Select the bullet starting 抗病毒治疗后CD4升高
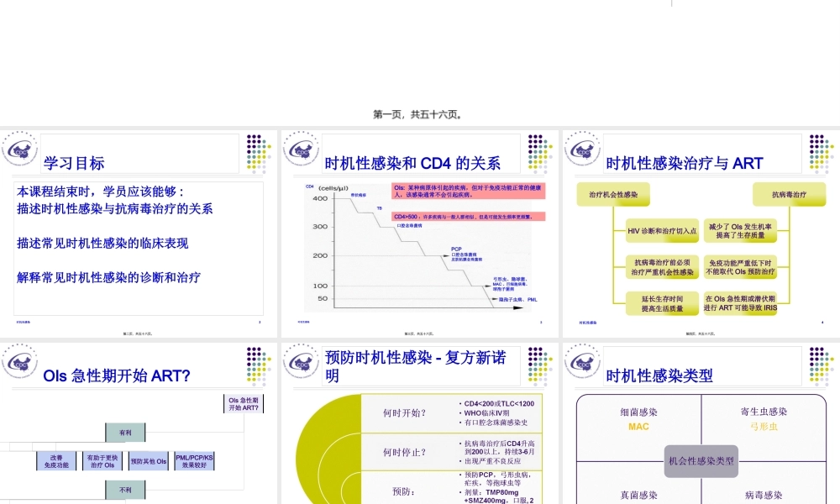This screenshot has width=840, height=504. (x=497, y=448)
